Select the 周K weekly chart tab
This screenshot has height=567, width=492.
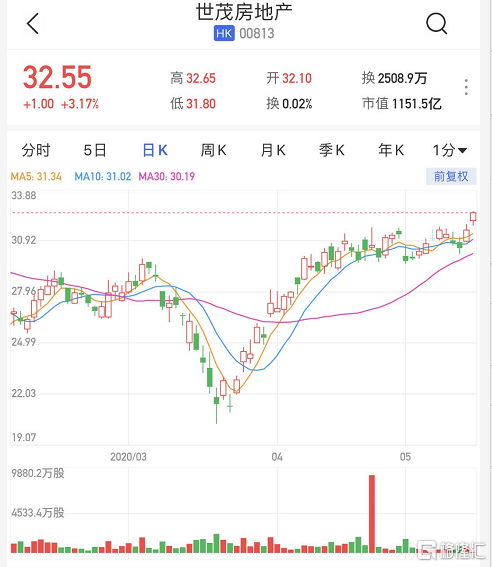point(214,150)
